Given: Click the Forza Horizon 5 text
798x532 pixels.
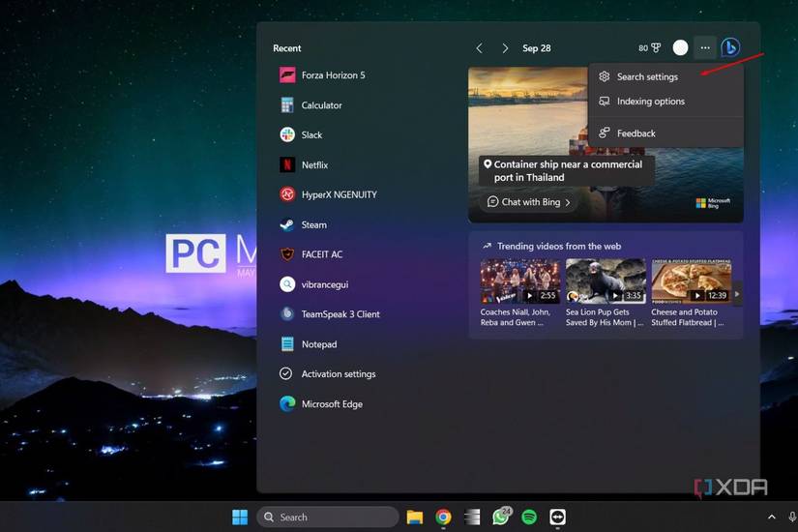Looking at the screenshot, I should tap(334, 75).
